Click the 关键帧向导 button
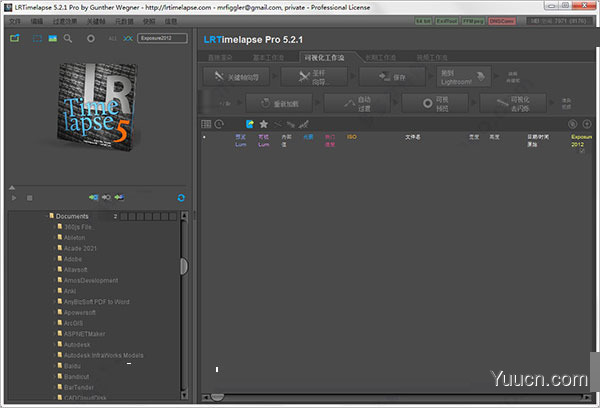600x408 pixels. click(x=236, y=77)
